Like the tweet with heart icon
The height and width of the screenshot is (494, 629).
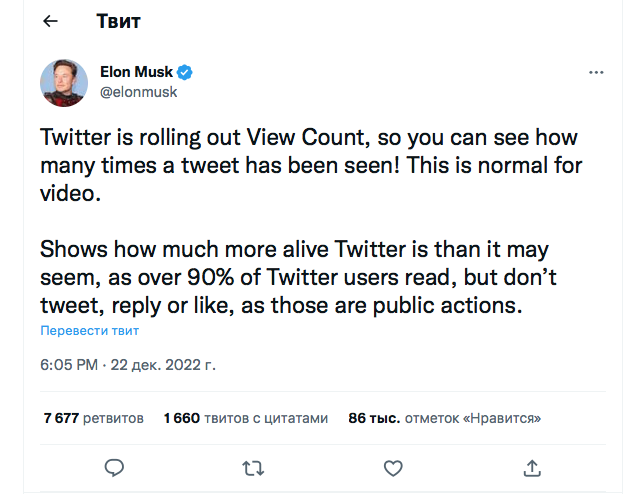coord(393,467)
